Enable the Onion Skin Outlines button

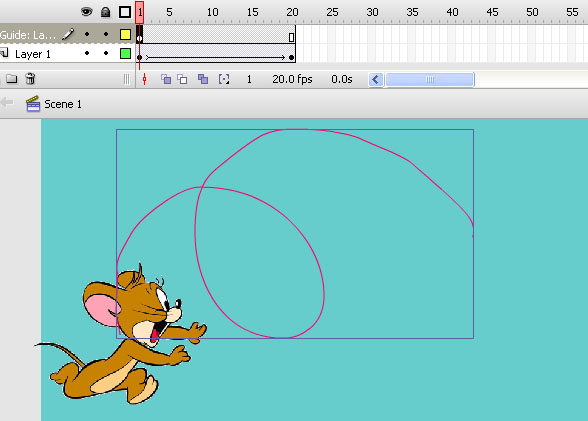click(x=182, y=79)
